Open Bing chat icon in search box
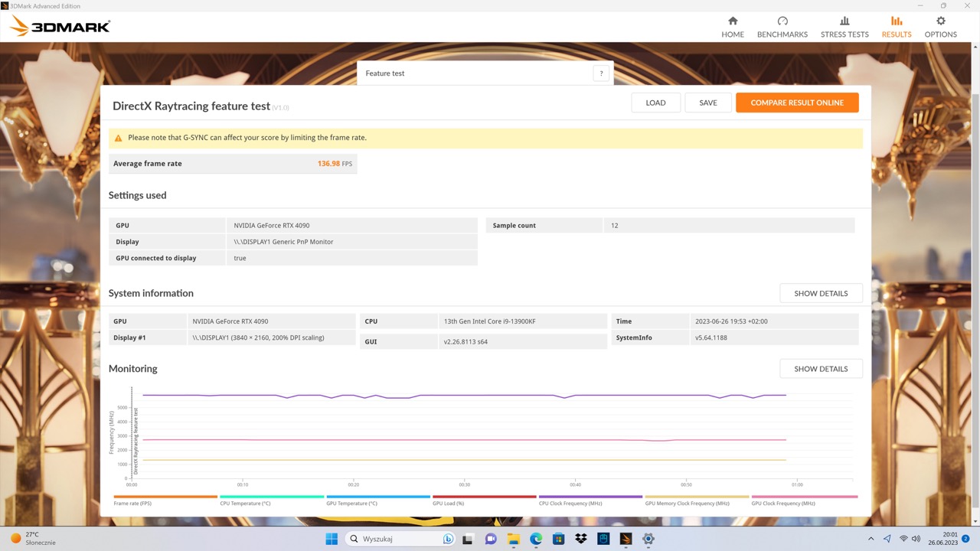Image resolution: width=980 pixels, height=551 pixels. 448,539
